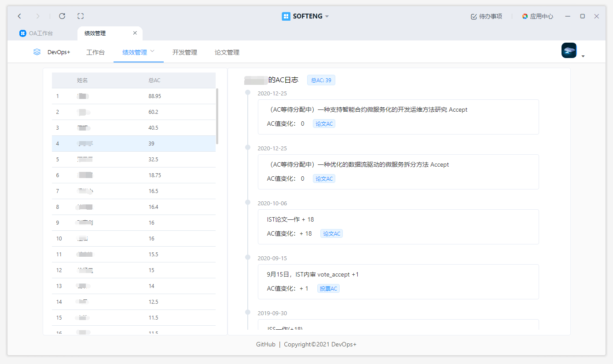The width and height of the screenshot is (613, 364).
Task: Select the row with 32.5 AC
Action: 134,160
